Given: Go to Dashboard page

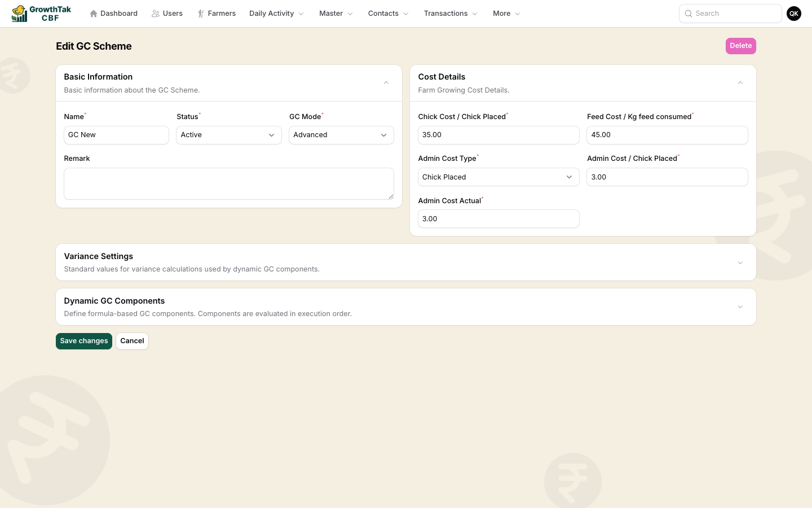Looking at the screenshot, I should pos(113,14).
